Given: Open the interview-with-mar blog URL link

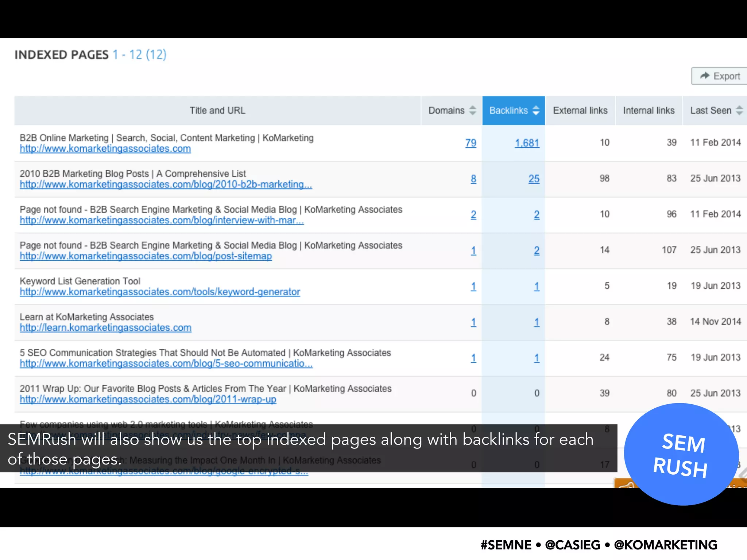Looking at the screenshot, I should (x=162, y=220).
